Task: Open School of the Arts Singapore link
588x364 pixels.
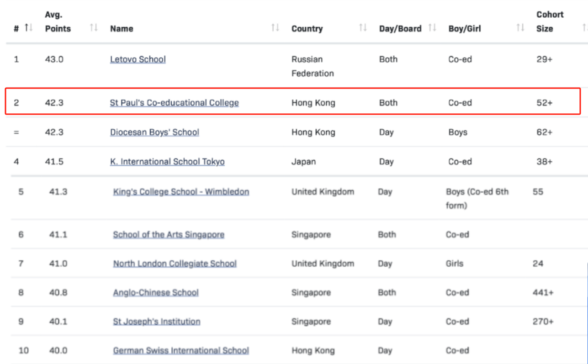Action: [169, 235]
